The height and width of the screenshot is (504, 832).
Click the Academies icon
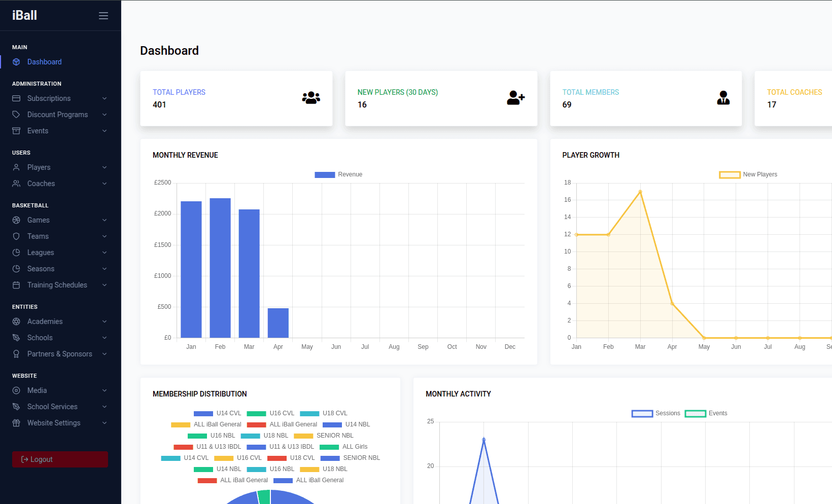[x=16, y=321]
